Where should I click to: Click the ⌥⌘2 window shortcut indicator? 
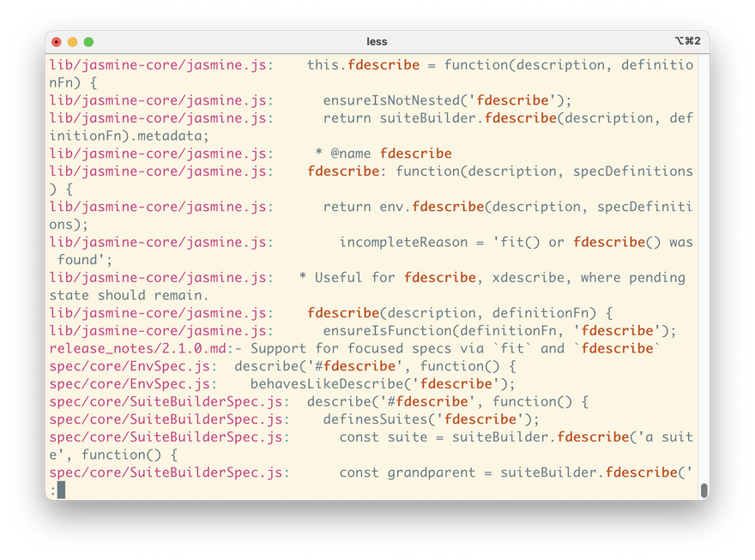pyautogui.click(x=687, y=41)
